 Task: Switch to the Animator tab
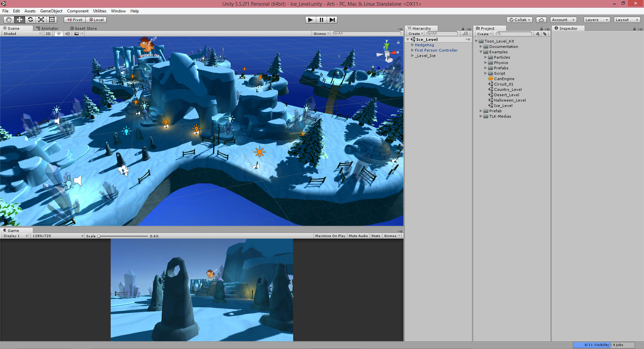(47, 28)
